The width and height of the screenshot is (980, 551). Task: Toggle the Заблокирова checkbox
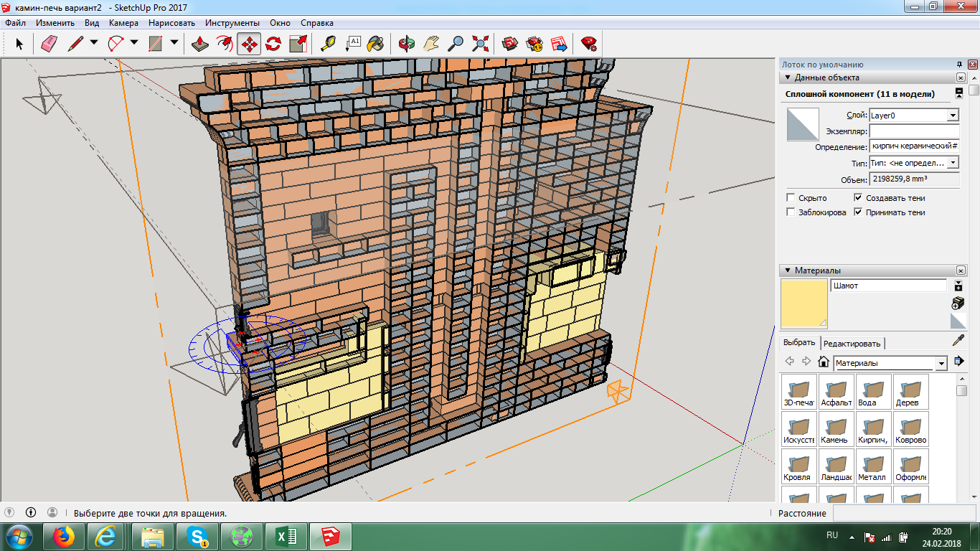click(791, 212)
